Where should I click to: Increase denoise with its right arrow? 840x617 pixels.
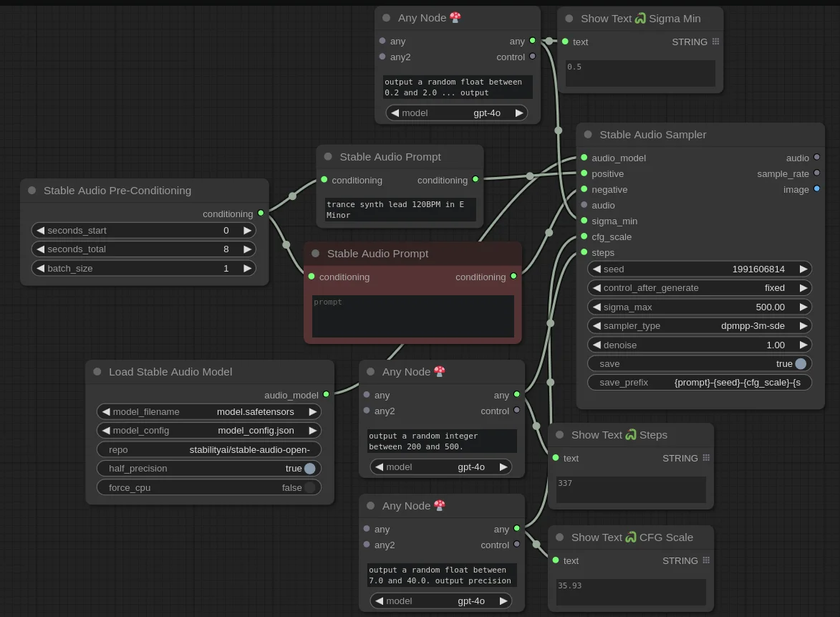click(803, 345)
